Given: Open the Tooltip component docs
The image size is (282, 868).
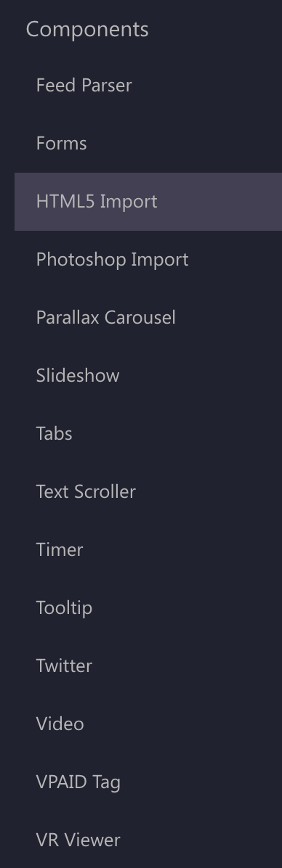Looking at the screenshot, I should [148, 608].
